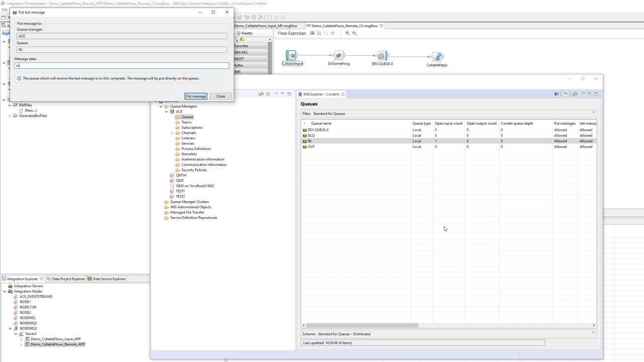Click the TEST1 queue manager icon

click(172, 191)
